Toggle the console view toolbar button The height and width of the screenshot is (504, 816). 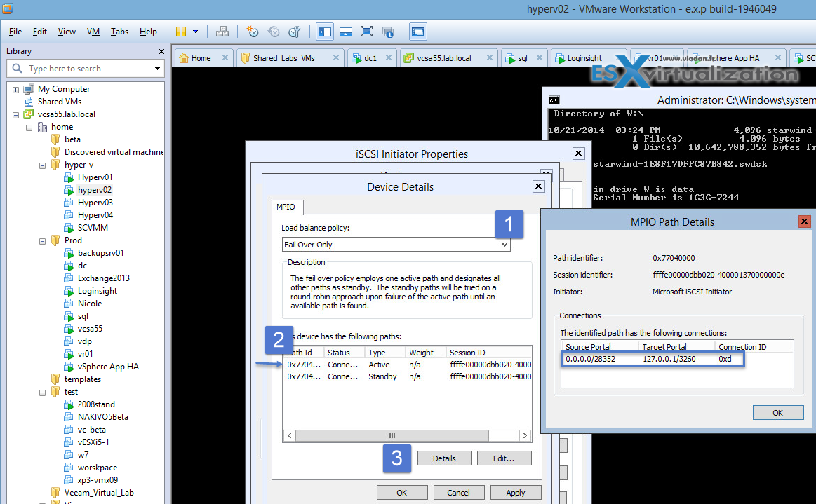pyautogui.click(x=418, y=32)
